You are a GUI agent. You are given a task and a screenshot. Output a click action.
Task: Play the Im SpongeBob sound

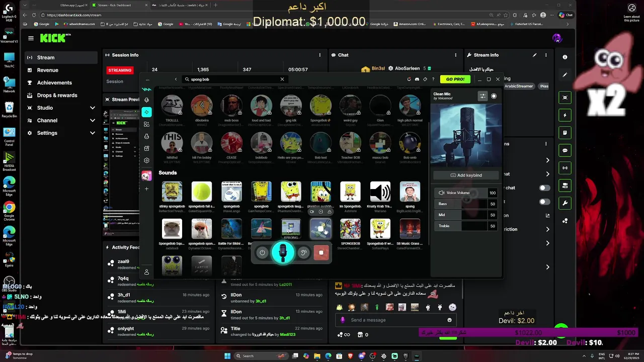(350, 192)
